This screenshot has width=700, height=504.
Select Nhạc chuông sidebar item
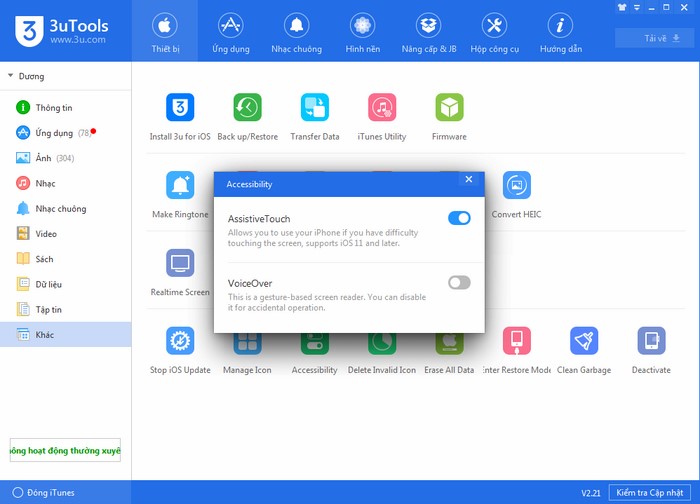click(x=66, y=208)
